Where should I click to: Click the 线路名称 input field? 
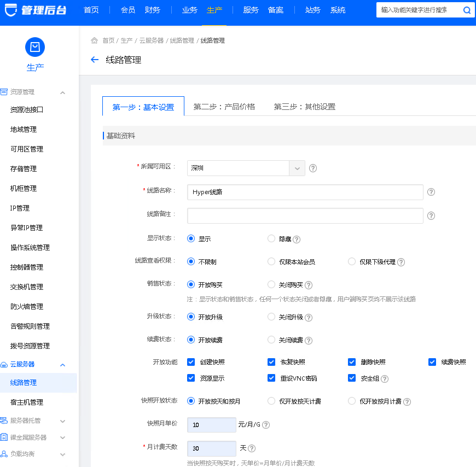click(305, 192)
